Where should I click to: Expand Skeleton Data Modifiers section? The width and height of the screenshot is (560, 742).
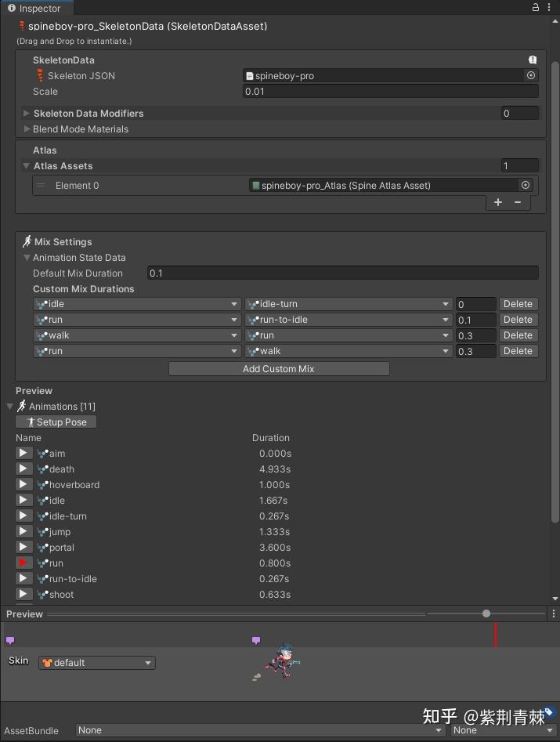coord(27,114)
